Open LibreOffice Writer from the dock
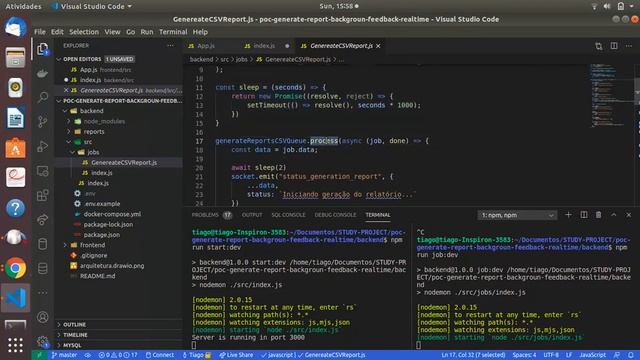Screen dimensions: 640x360 click(x=16, y=118)
